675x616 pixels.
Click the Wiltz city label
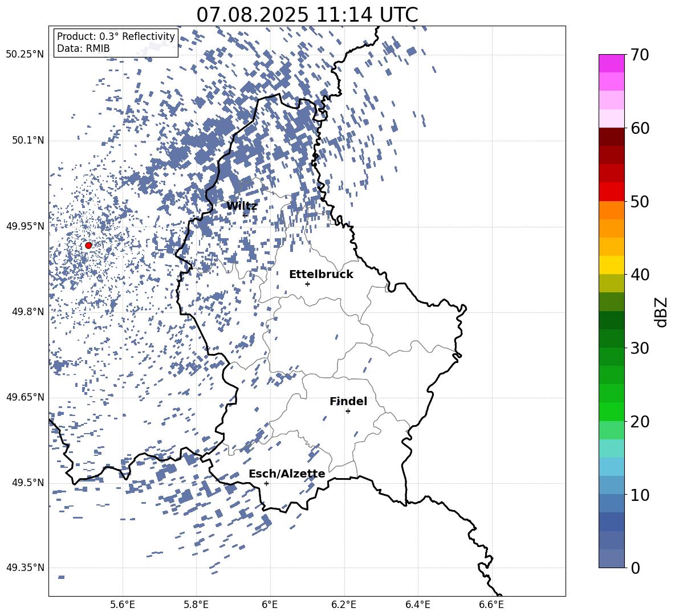(242, 206)
